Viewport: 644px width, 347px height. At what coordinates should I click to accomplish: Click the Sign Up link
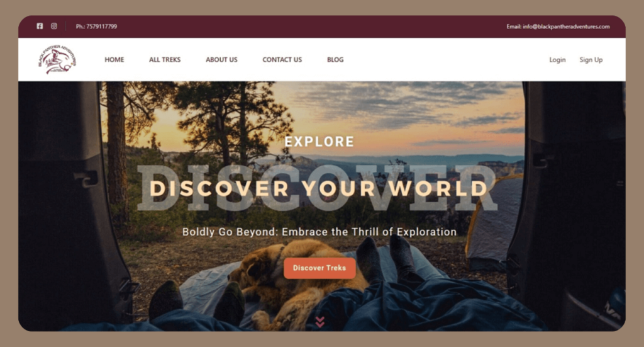(x=591, y=60)
